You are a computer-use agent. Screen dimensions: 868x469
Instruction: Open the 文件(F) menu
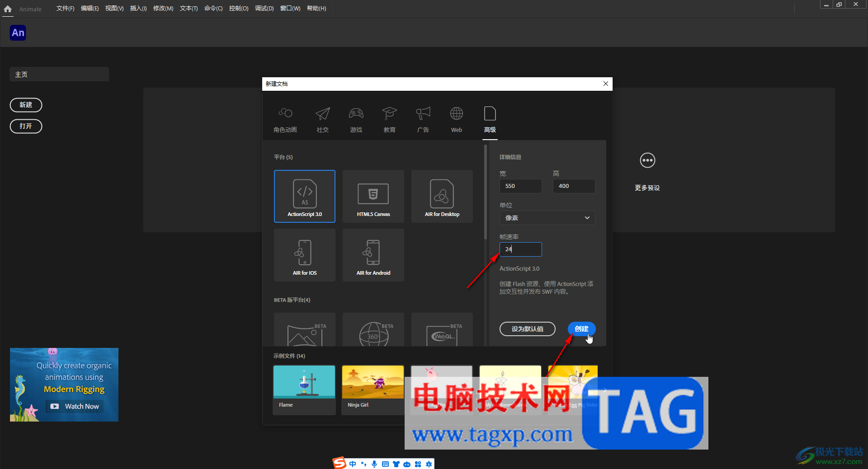[65, 9]
